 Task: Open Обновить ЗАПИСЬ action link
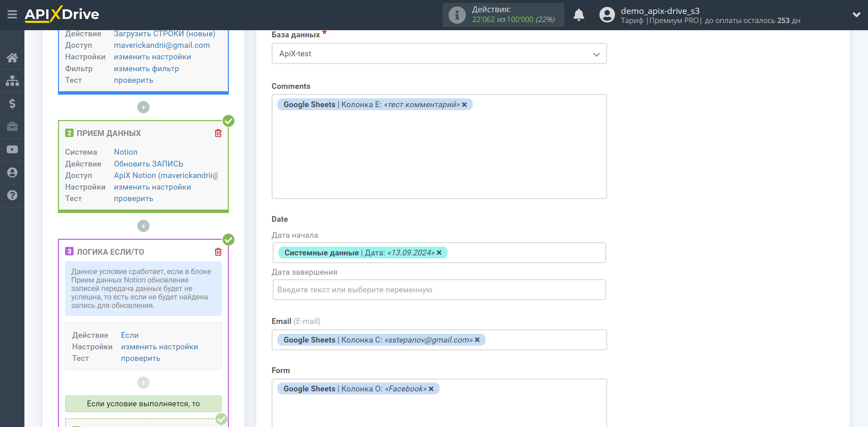coord(149,164)
